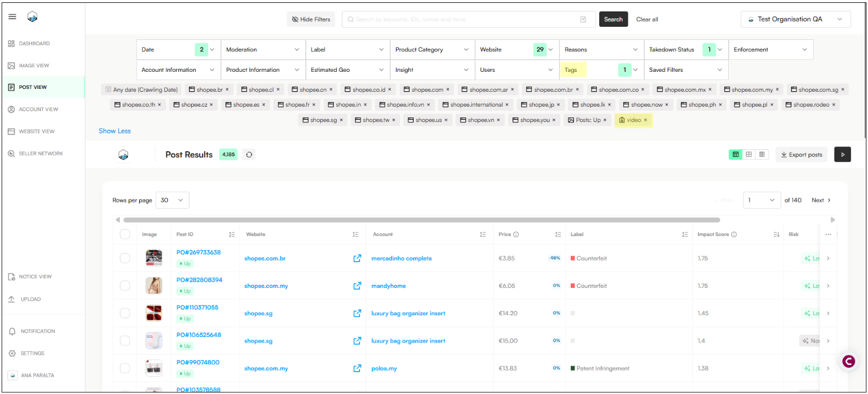The width and height of the screenshot is (868, 394).
Task: Sort by Impact Score column icon
Action: tap(776, 234)
